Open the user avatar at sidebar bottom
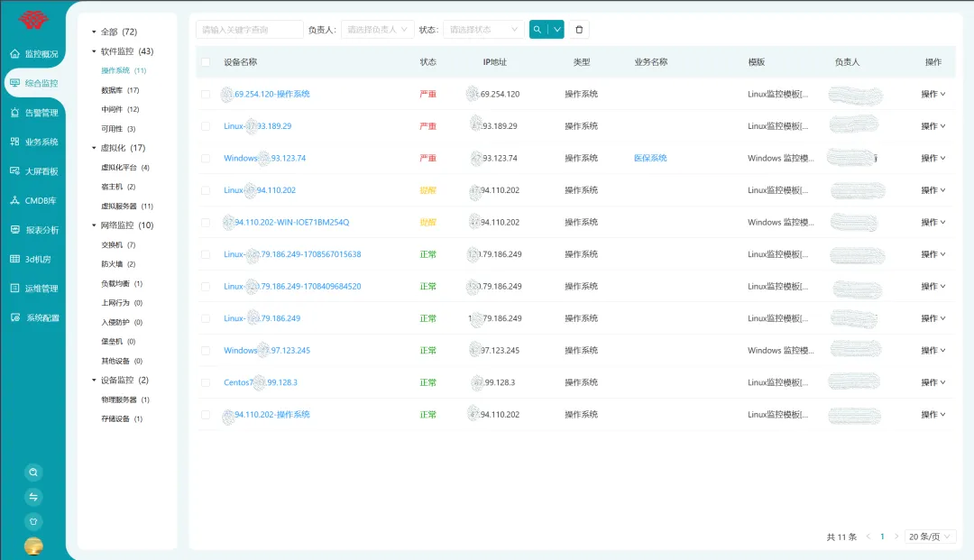Screen dimensions: 974x560 point(33,546)
